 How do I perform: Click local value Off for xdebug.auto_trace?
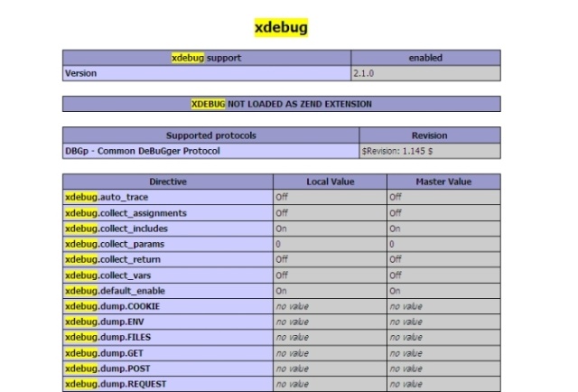click(331, 197)
